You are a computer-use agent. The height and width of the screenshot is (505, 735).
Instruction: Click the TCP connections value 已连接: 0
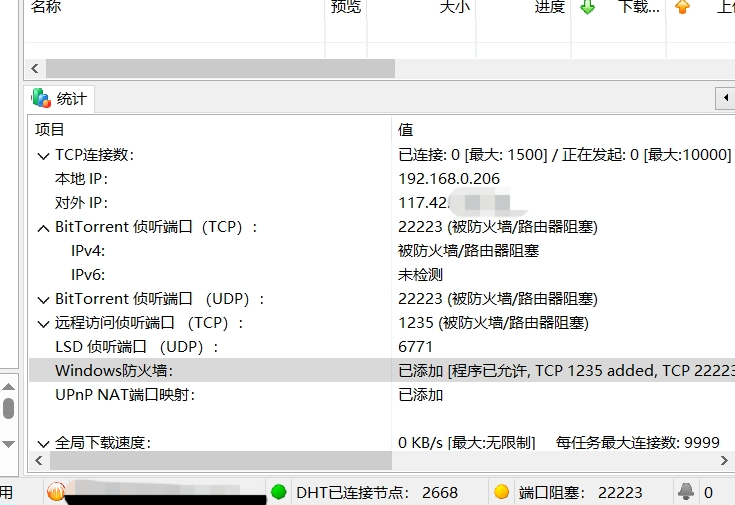564,155
